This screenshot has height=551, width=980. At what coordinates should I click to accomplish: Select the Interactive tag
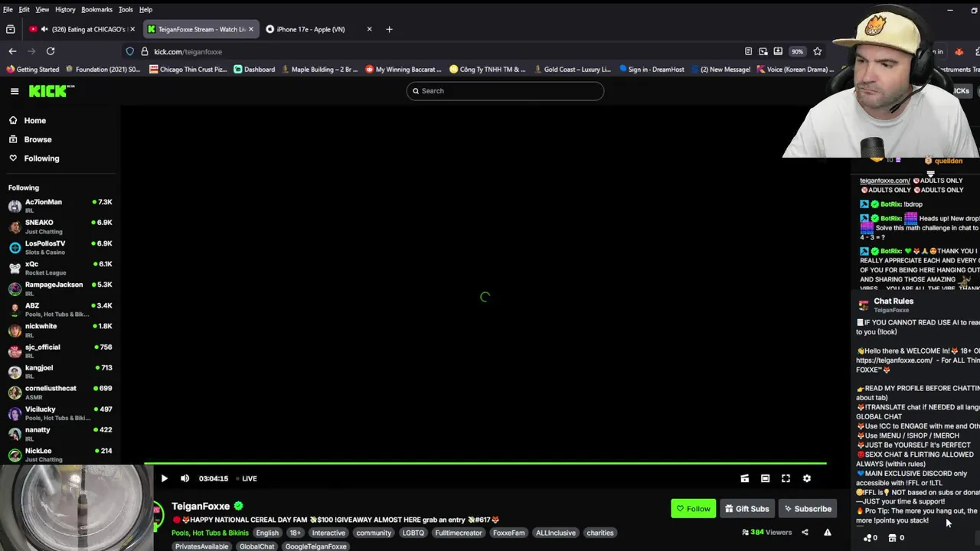pyautogui.click(x=328, y=533)
